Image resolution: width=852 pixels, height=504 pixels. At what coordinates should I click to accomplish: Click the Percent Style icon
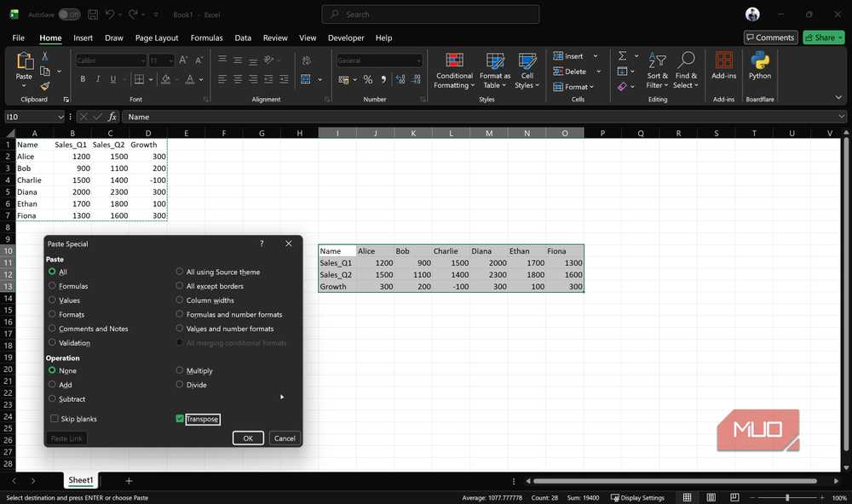368,80
